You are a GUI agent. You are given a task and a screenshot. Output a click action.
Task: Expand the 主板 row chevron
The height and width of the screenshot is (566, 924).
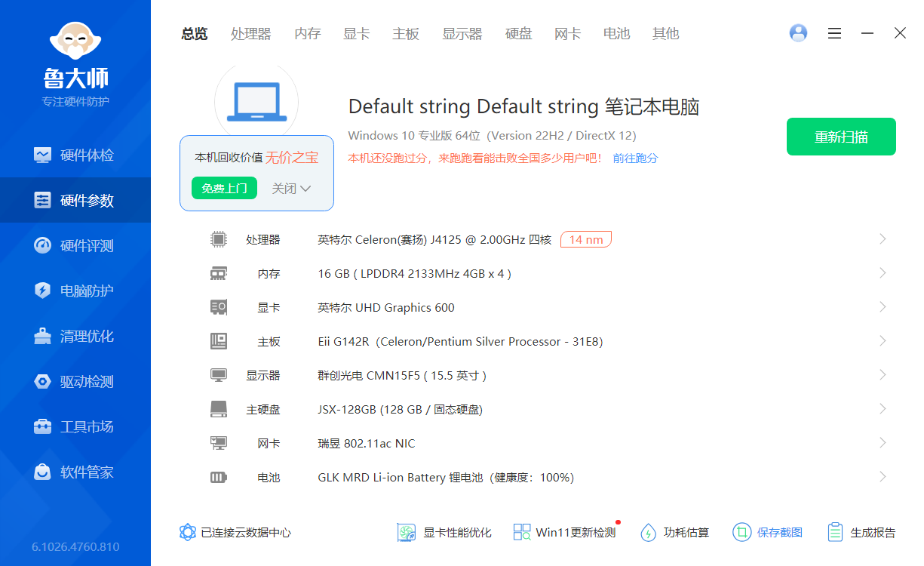[883, 341]
